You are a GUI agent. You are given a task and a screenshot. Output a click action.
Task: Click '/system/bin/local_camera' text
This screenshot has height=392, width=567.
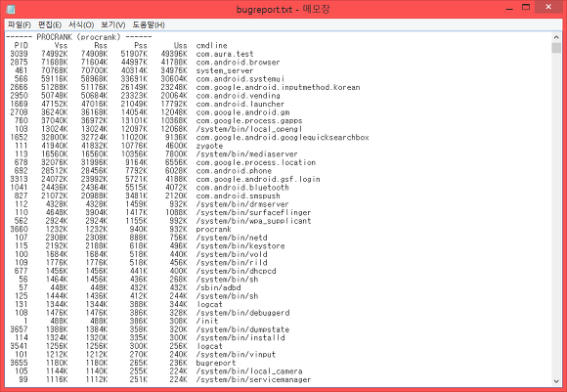point(249,371)
